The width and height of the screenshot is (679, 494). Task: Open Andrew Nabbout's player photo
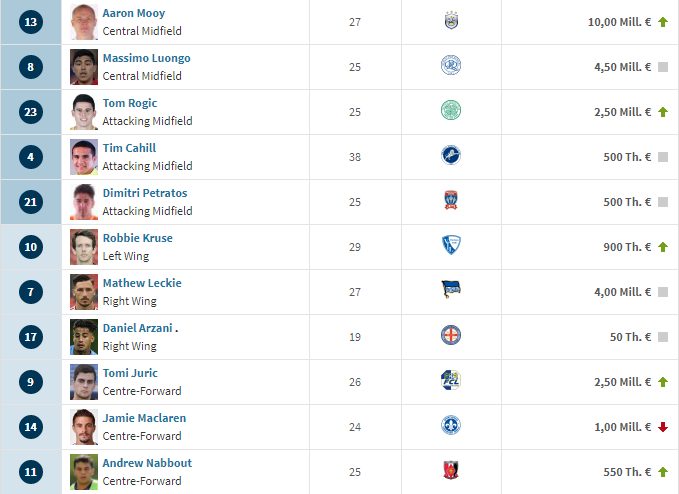84,472
